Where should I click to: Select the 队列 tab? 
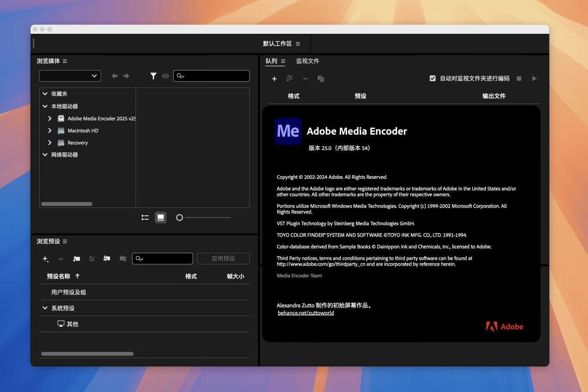tap(272, 61)
